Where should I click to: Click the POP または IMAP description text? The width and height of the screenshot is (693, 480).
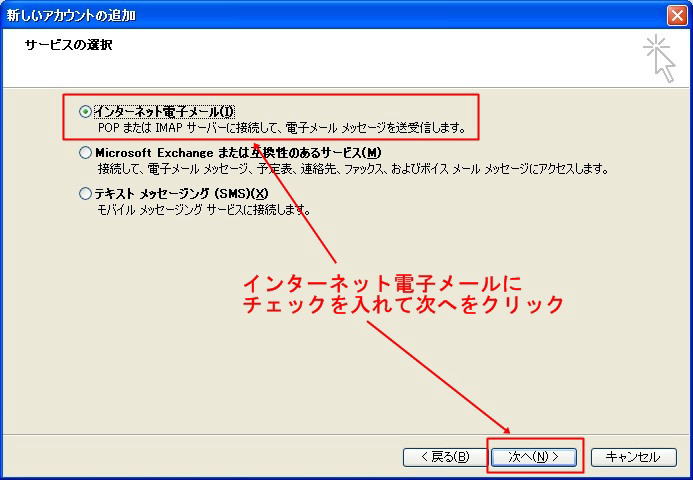click(282, 128)
